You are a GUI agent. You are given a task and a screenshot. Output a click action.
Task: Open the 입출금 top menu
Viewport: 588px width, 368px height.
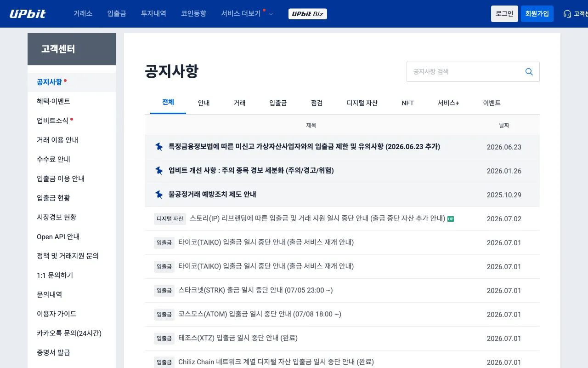117,14
